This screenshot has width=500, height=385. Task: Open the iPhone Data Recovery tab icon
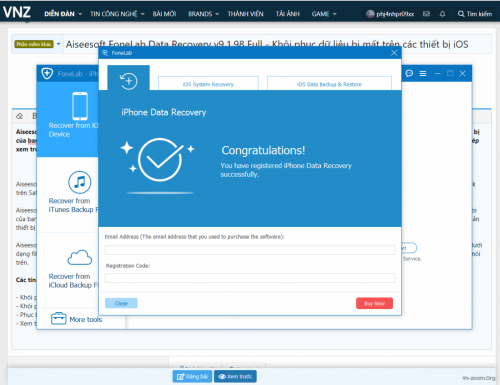[x=128, y=81]
